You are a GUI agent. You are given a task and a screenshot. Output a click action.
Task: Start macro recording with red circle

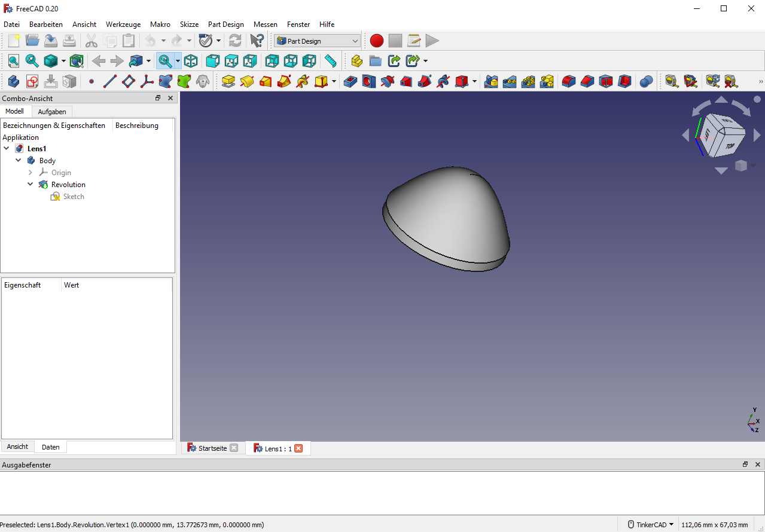pyautogui.click(x=376, y=41)
